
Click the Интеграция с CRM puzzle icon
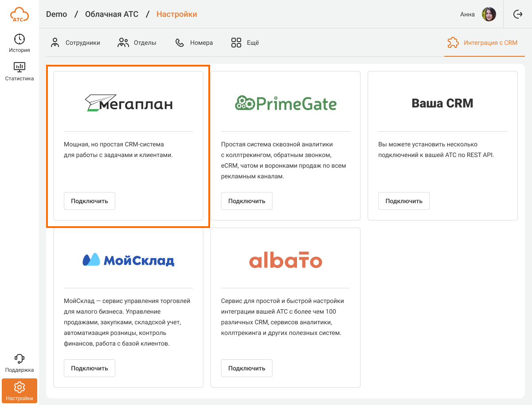[x=453, y=43]
